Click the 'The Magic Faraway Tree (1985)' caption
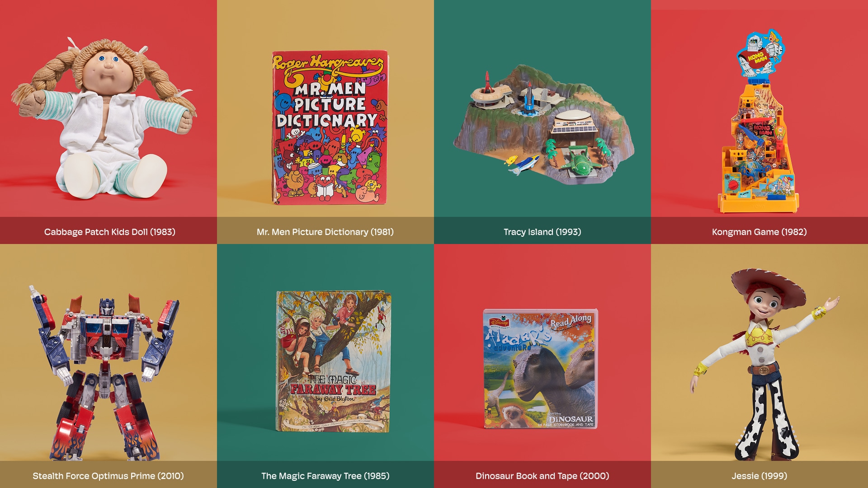Screen dimensions: 868x488 325,476
